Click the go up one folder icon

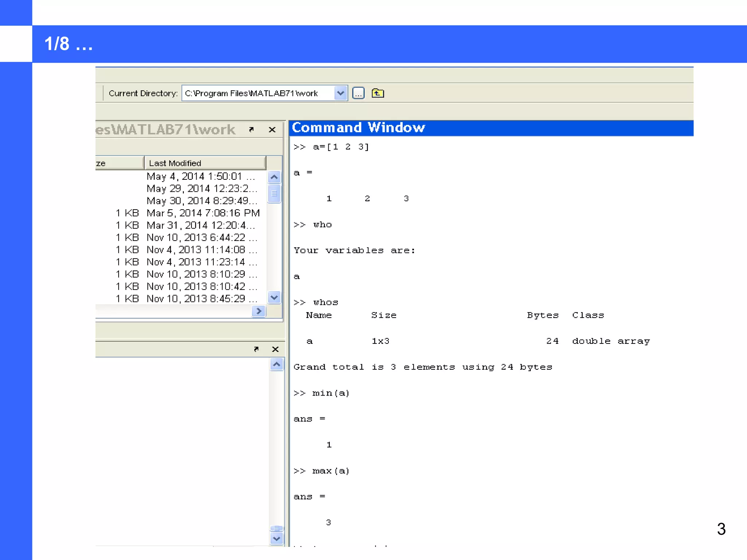click(x=378, y=93)
